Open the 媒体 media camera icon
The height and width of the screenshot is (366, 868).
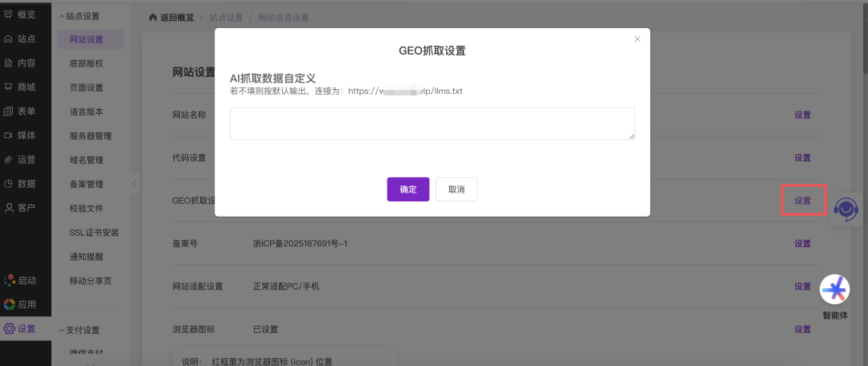tap(8, 135)
